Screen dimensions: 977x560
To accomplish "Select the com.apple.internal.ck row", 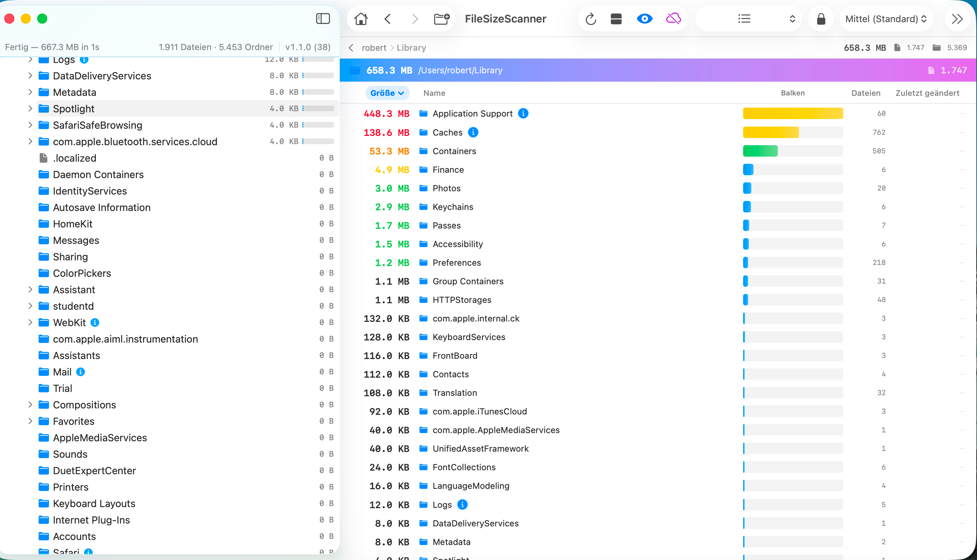I will (x=658, y=319).
